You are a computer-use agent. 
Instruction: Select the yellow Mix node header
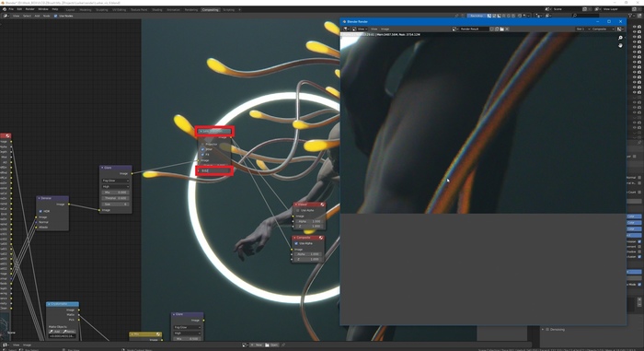point(145,333)
